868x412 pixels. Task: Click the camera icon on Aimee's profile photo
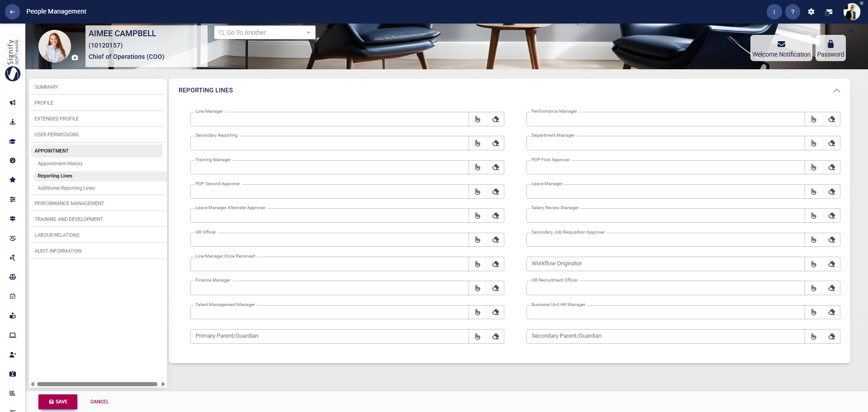click(x=75, y=58)
